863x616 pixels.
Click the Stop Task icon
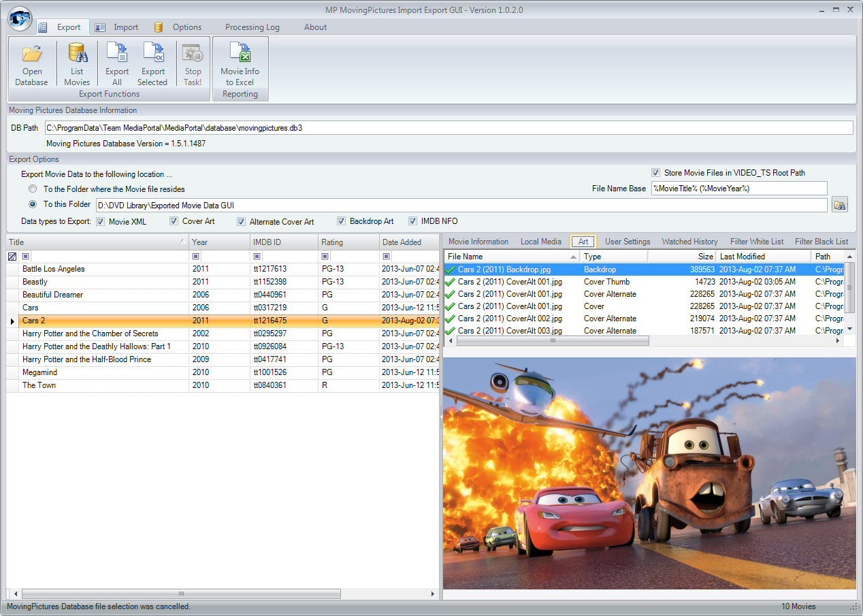coord(193,53)
